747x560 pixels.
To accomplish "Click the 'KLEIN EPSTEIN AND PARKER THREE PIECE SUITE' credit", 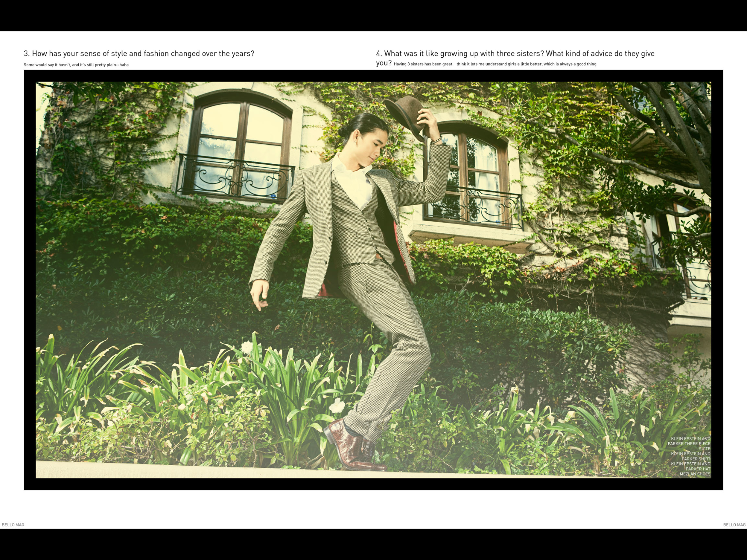I will click(x=689, y=444).
